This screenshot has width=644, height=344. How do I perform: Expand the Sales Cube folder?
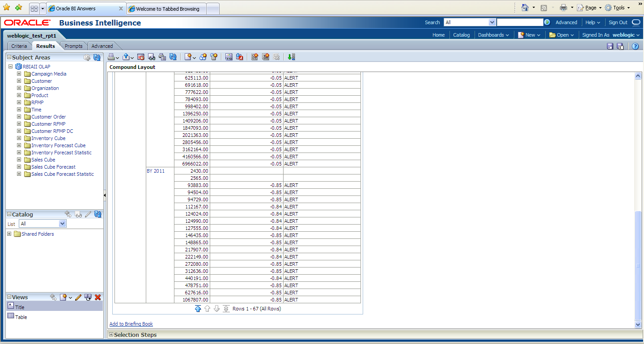tap(19, 160)
